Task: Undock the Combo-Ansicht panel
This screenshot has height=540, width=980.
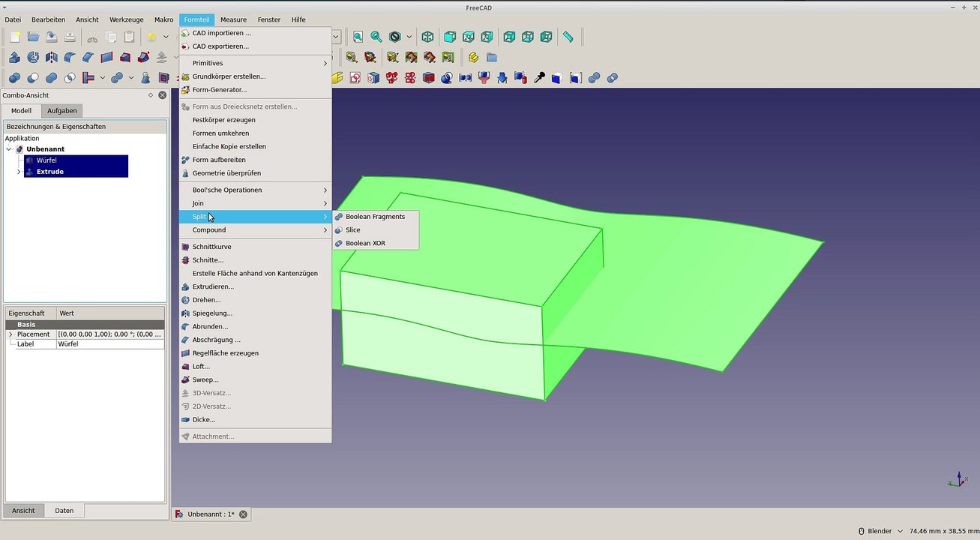Action: 151,95
